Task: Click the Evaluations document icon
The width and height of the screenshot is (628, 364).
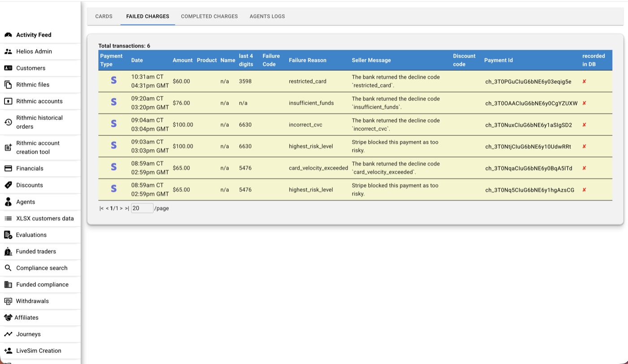Action: click(x=8, y=235)
